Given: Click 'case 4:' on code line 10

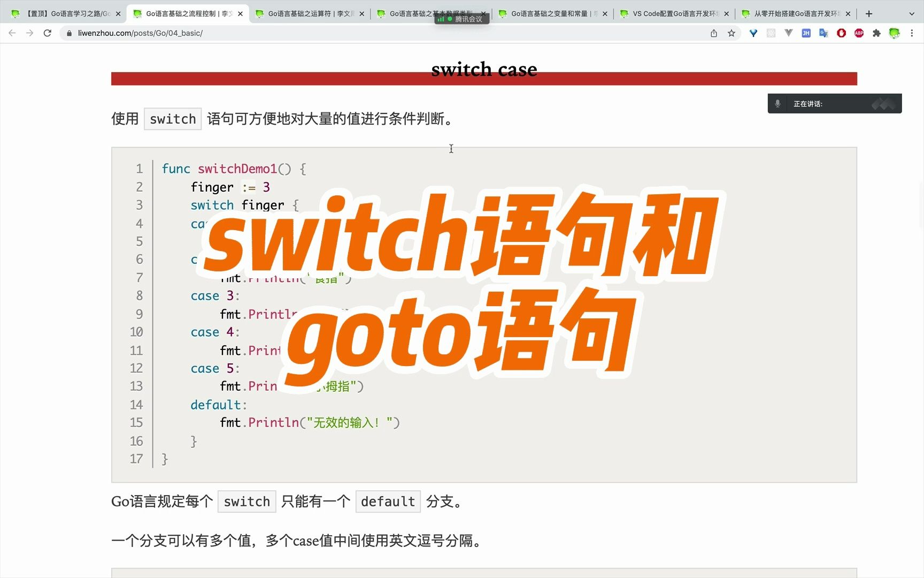Looking at the screenshot, I should click(x=215, y=332).
